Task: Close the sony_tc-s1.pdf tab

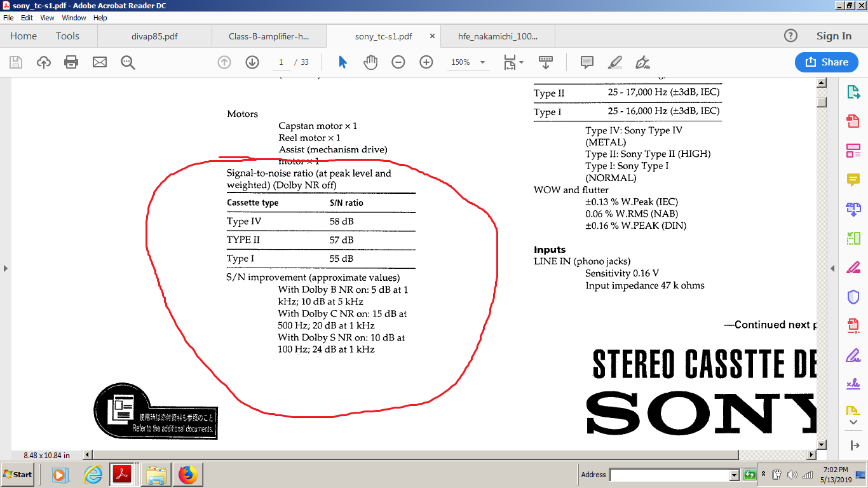Action: (x=433, y=36)
